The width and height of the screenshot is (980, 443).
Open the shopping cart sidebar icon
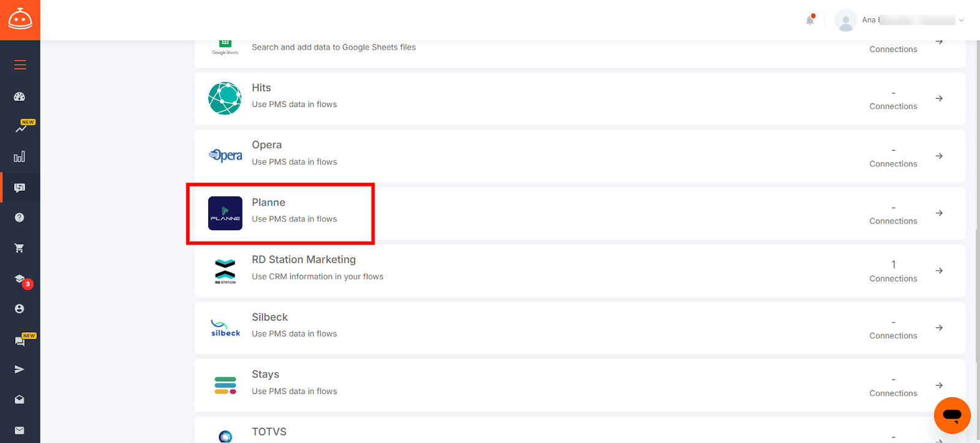[x=20, y=248]
